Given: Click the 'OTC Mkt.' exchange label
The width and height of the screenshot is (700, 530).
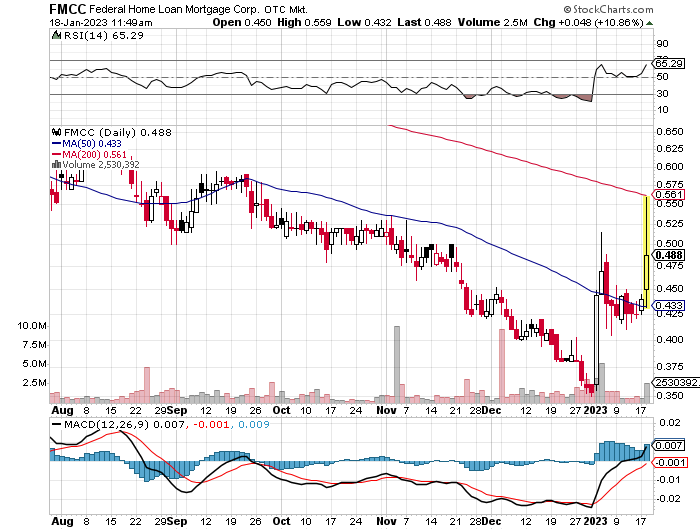Looking at the screenshot, I should [286, 9].
